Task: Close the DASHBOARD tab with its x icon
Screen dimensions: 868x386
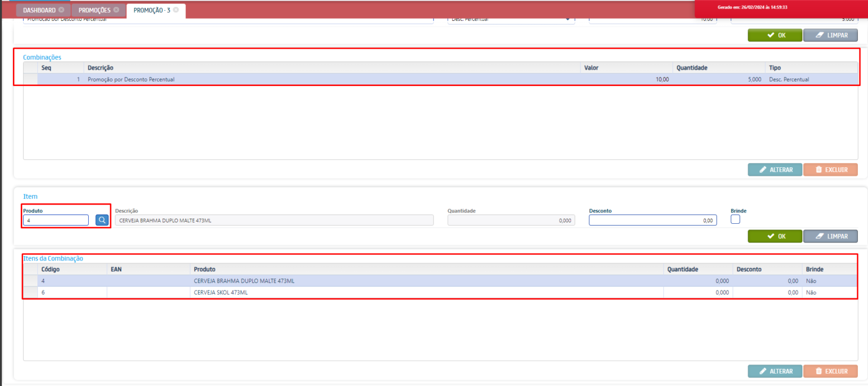Action: (61, 10)
